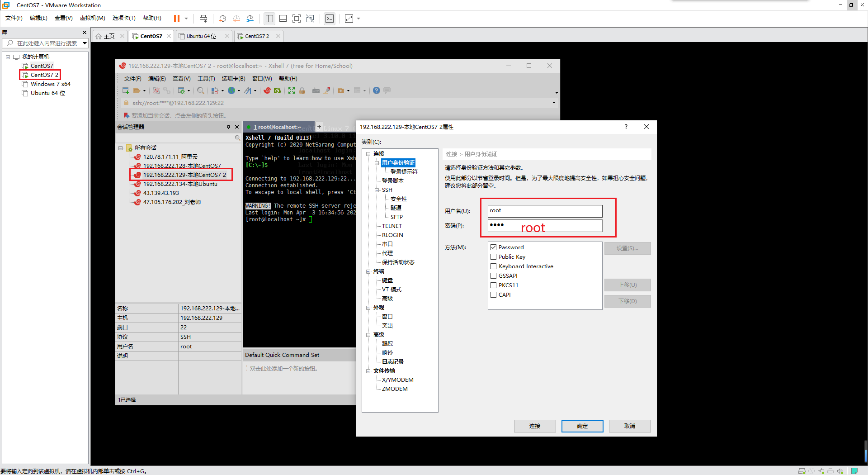This screenshot has height=475, width=868.
Task: Open the VMware 虚拟机(M) menu
Action: click(92, 18)
